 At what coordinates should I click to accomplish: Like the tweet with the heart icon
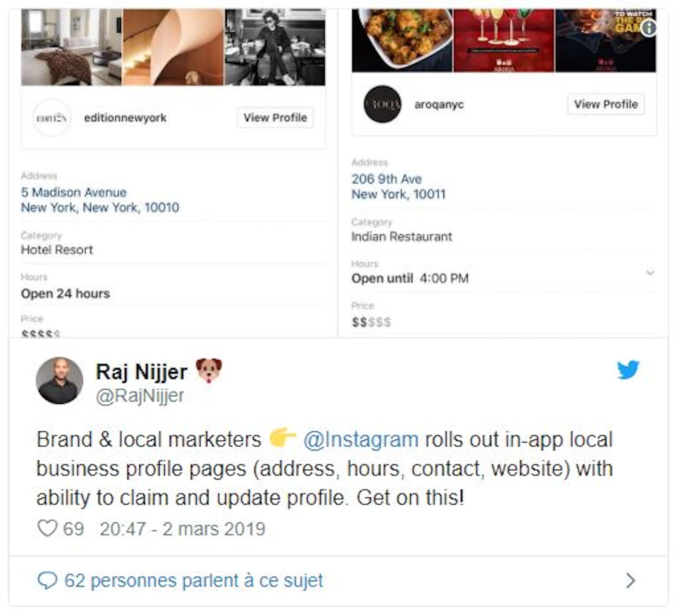coord(47,529)
